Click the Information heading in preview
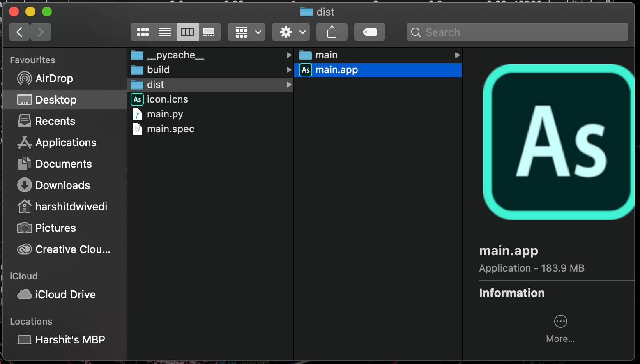640x364 pixels. coord(512,293)
